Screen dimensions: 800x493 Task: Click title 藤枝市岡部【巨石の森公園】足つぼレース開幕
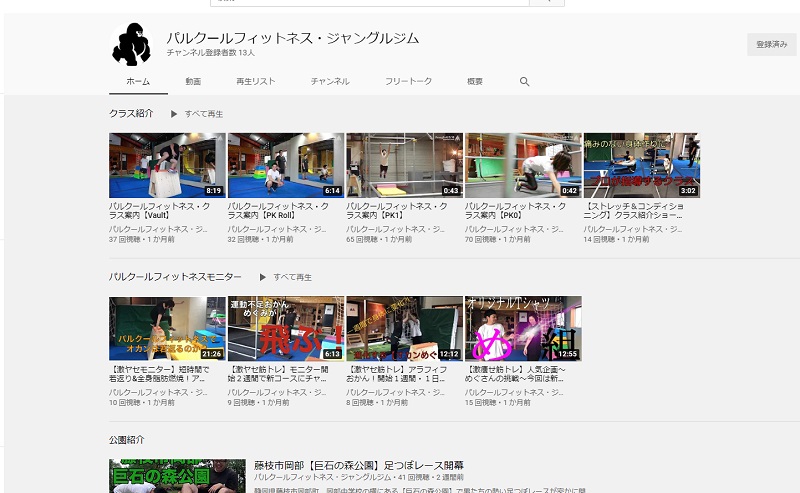pos(359,465)
